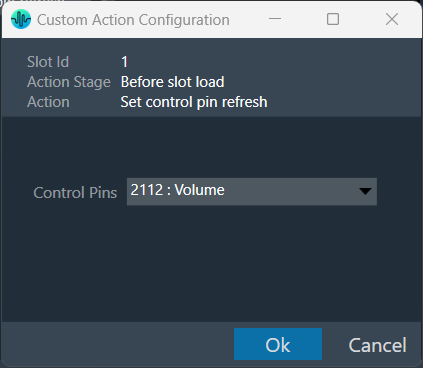
Task: Click the teal waveform app icon
Action: click(x=21, y=19)
